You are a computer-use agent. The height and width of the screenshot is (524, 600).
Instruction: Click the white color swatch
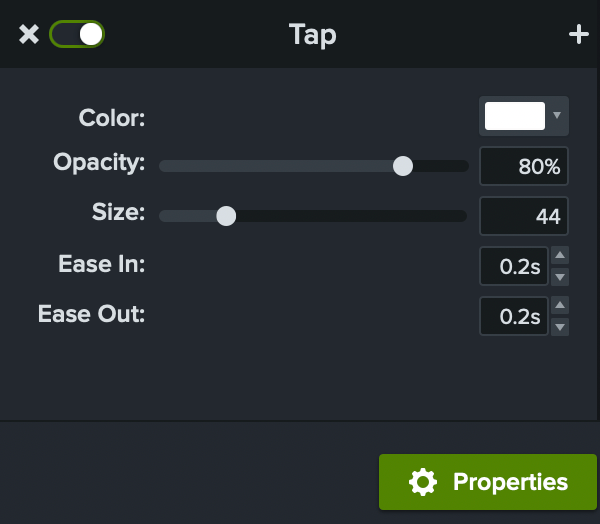tap(514, 116)
